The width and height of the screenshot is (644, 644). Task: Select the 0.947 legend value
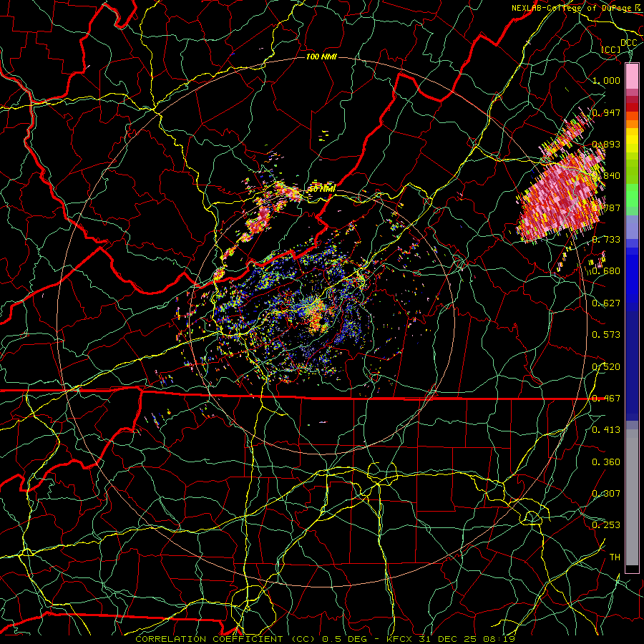(x=606, y=112)
